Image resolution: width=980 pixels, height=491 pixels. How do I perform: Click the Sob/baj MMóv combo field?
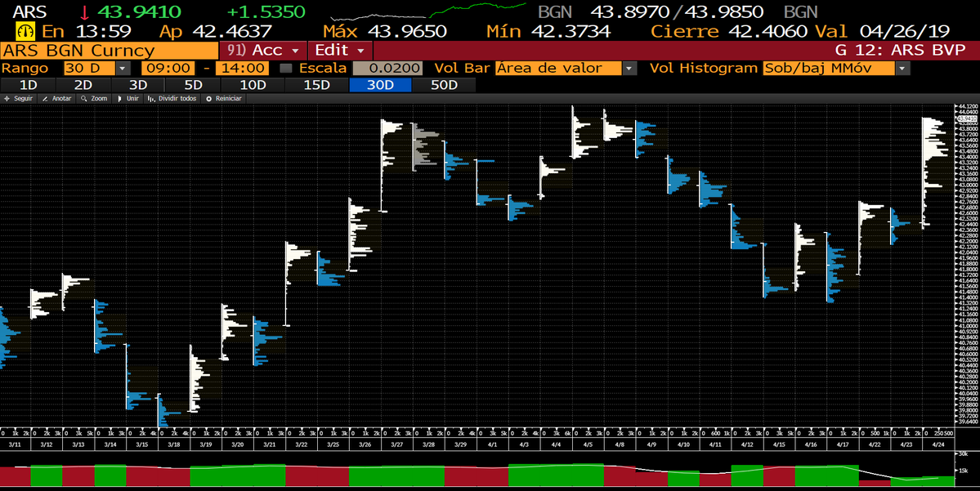tap(829, 68)
